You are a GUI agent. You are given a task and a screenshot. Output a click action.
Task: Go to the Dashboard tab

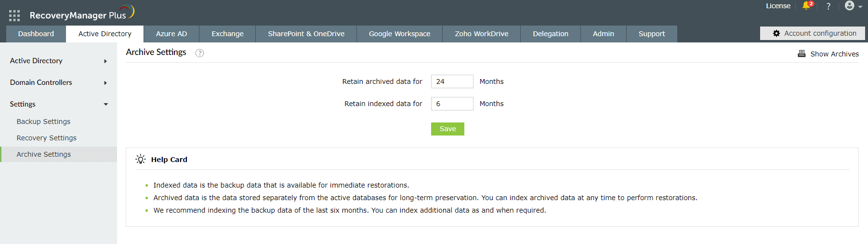36,34
